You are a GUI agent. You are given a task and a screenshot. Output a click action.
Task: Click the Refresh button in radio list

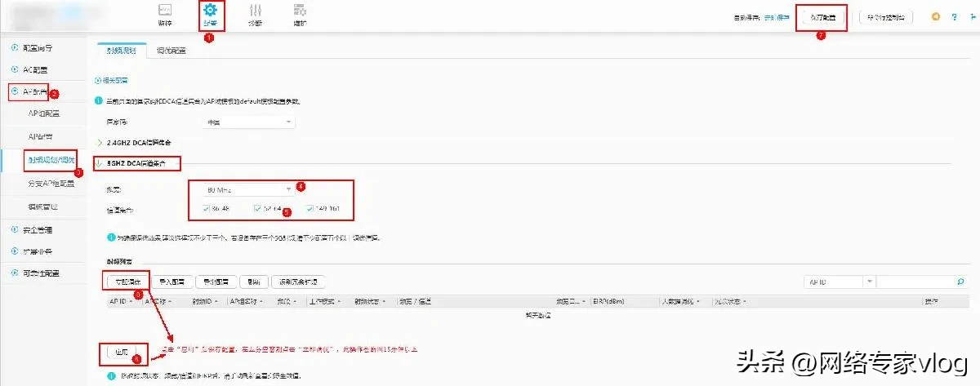254,282
